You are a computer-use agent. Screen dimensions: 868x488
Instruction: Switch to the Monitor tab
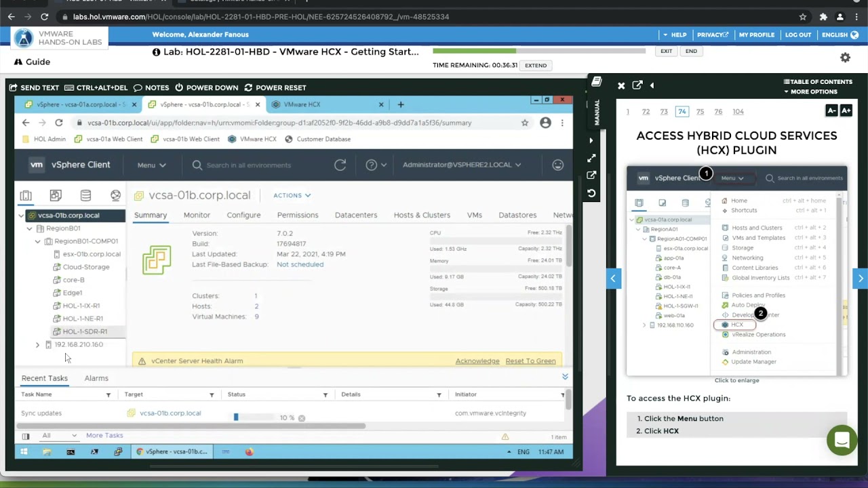click(x=197, y=215)
